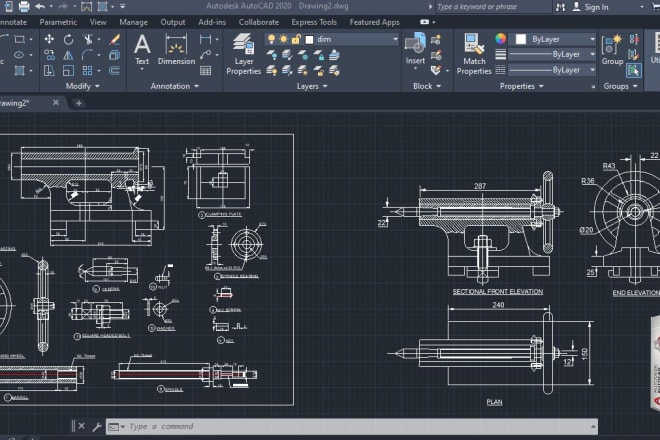This screenshot has width=660, height=440.
Task: Open the Autodesk App Store cart icon
Action: click(655, 6)
